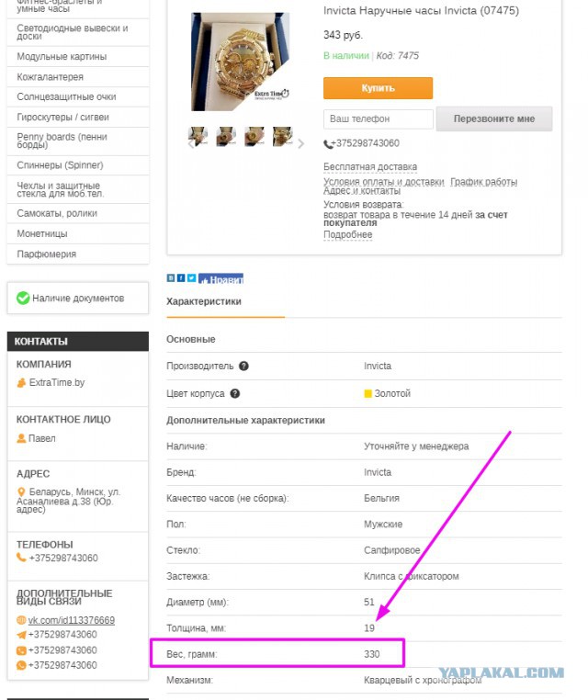Viewport: 588px width, 700px height.
Task: Show previous thumbnails with left arrow
Action: 191,143
